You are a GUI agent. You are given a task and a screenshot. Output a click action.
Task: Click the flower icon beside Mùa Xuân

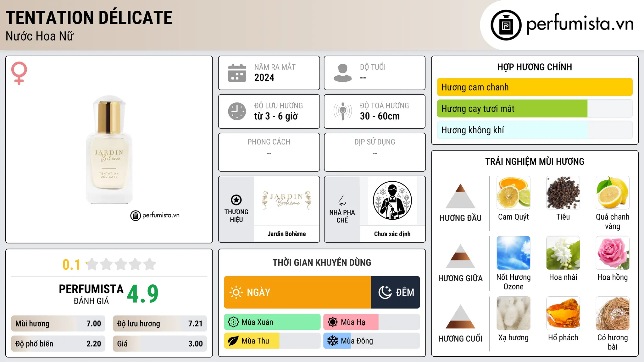[x=233, y=322]
